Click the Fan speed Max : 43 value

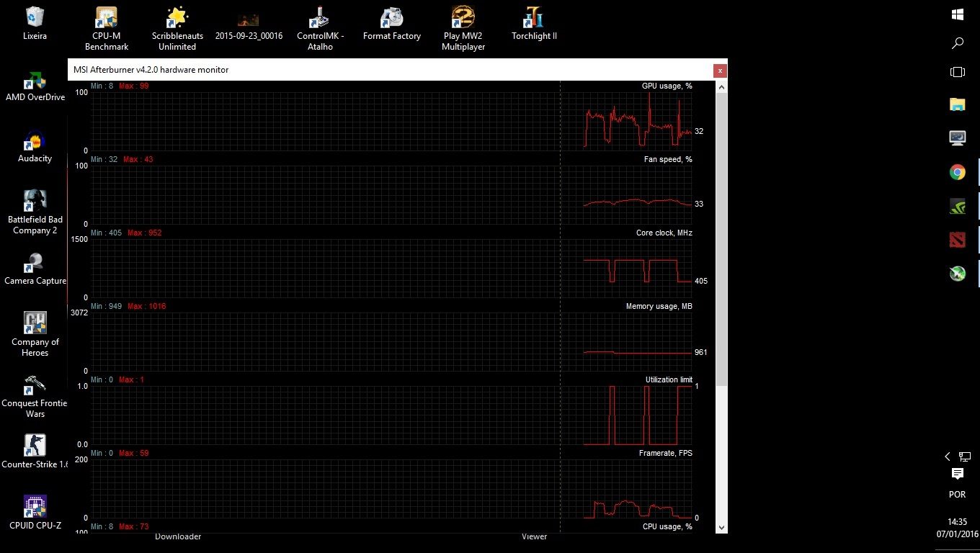tap(138, 159)
